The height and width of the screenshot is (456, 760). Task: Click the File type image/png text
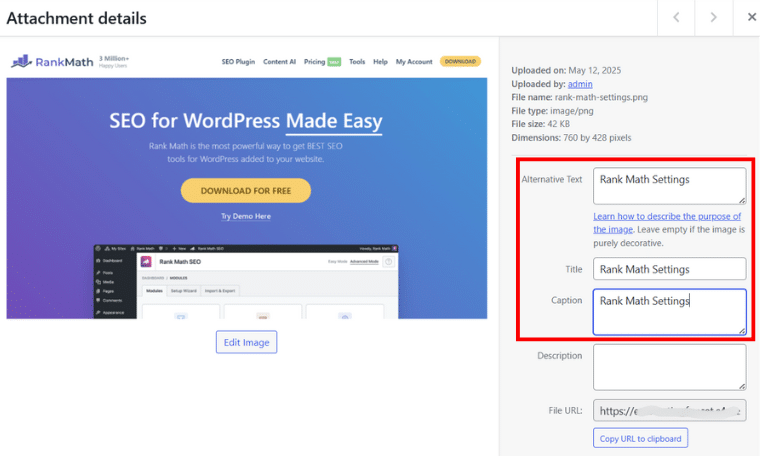pos(552,110)
